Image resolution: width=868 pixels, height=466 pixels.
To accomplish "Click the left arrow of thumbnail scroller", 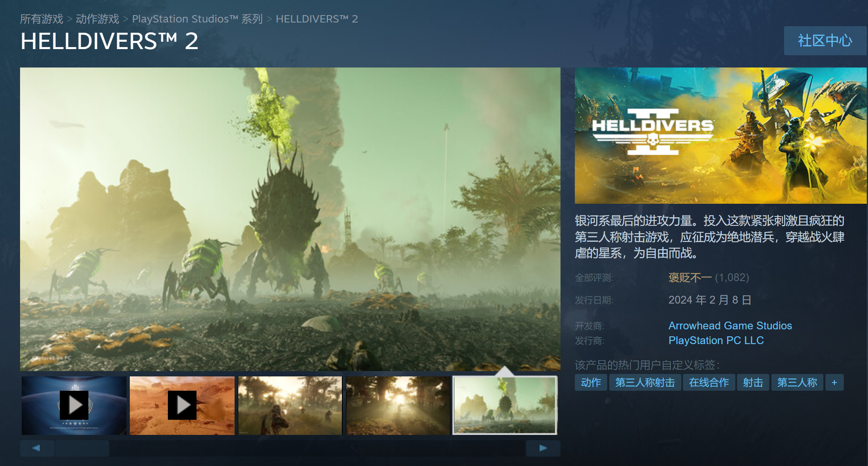I will tap(37, 448).
